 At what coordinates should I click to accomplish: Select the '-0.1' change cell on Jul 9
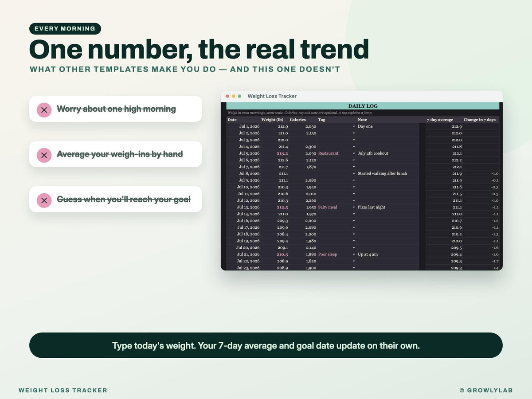tap(481, 180)
